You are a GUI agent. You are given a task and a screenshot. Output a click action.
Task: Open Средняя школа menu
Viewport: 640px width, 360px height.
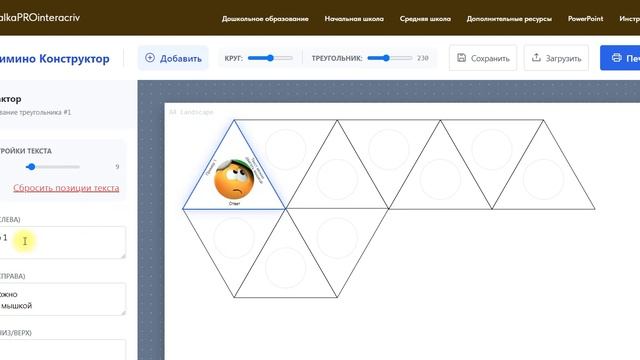[x=425, y=19]
